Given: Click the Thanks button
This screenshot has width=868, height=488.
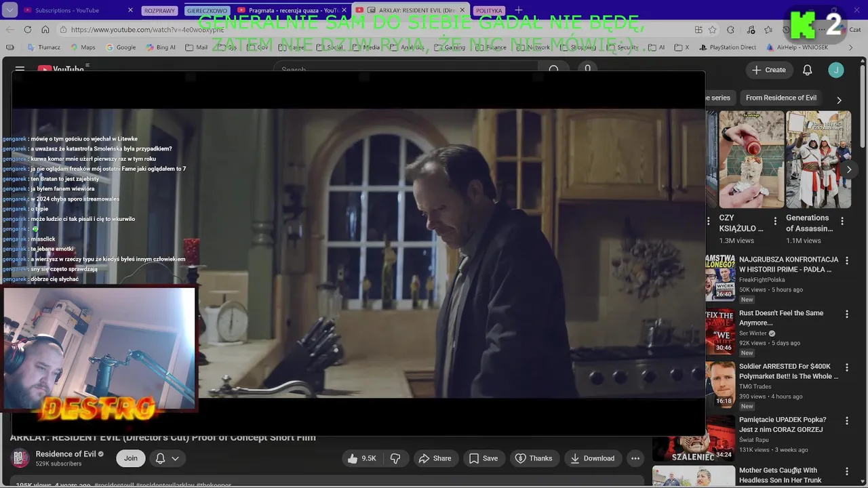Looking at the screenshot, I should (534, 458).
